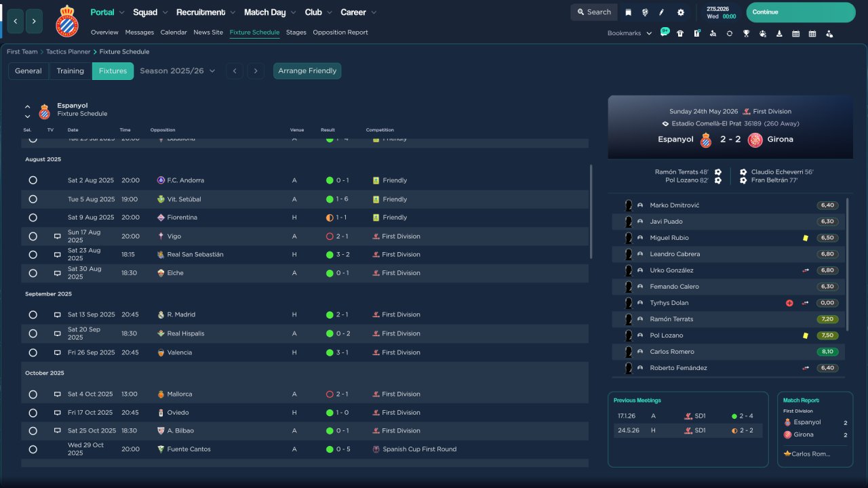
Task: Click the shirt icon in bookmarks bar
Action: tap(680, 33)
